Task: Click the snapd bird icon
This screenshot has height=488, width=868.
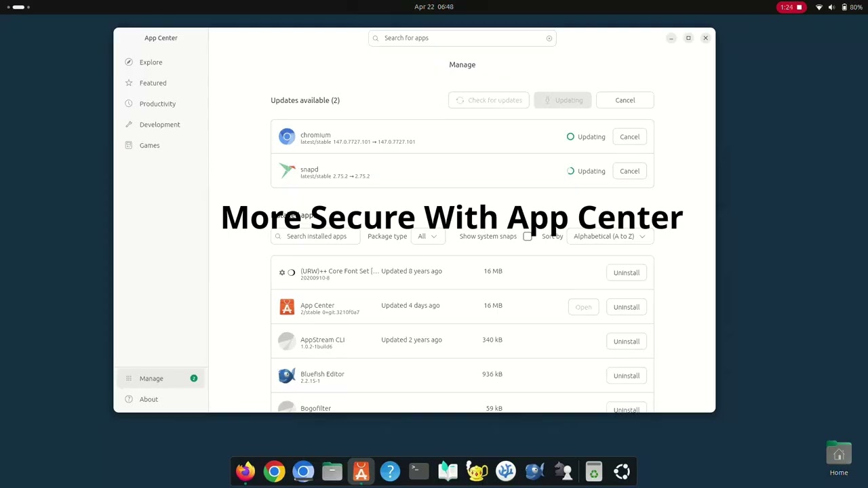Action: (287, 171)
